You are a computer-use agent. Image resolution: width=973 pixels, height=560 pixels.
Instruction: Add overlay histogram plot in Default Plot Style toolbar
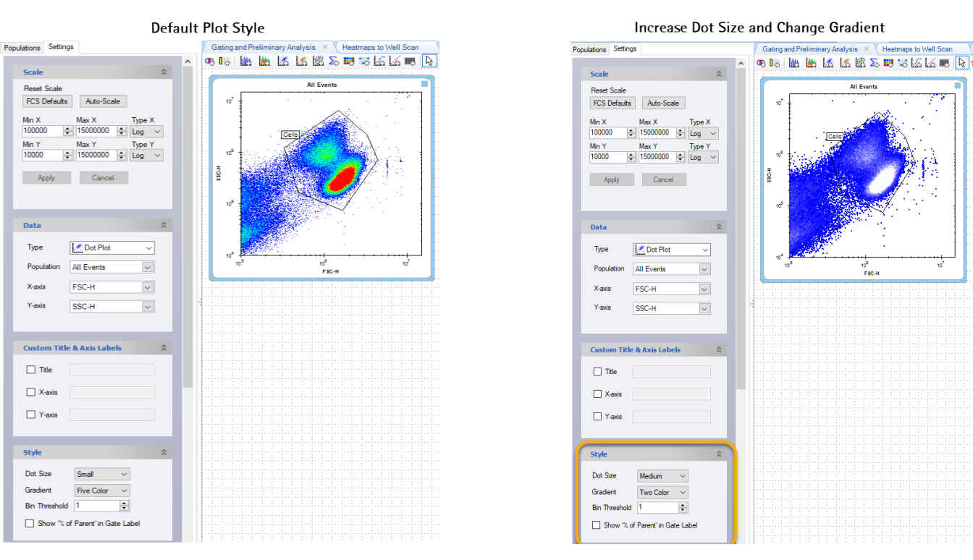(264, 61)
